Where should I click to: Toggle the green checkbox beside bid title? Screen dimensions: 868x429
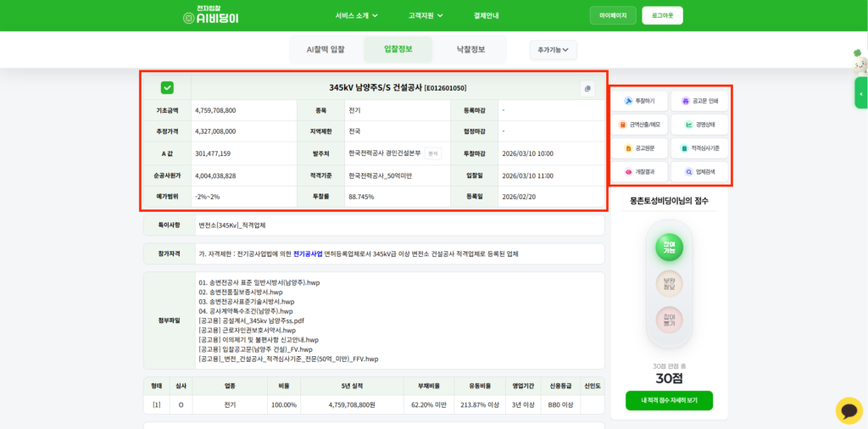(167, 87)
